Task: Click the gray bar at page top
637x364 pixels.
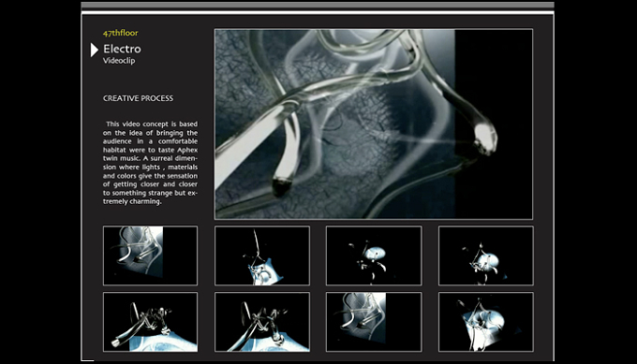Action: pyautogui.click(x=318, y=6)
